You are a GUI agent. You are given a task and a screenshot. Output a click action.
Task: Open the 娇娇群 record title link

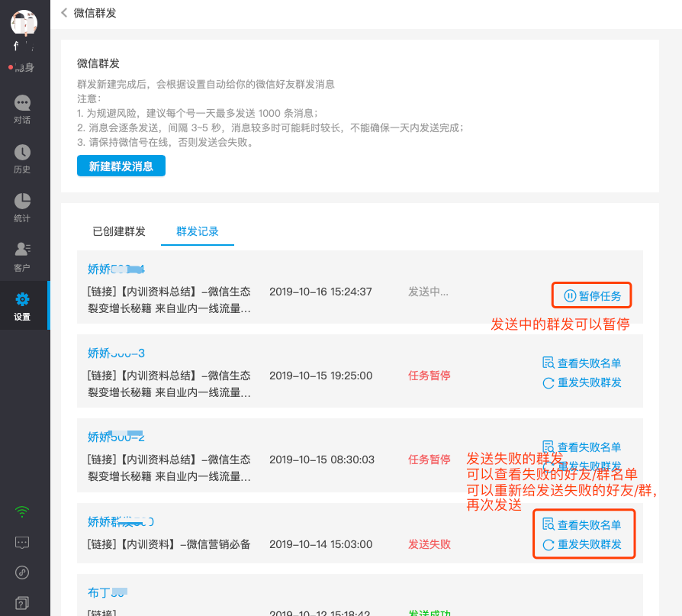(x=121, y=521)
